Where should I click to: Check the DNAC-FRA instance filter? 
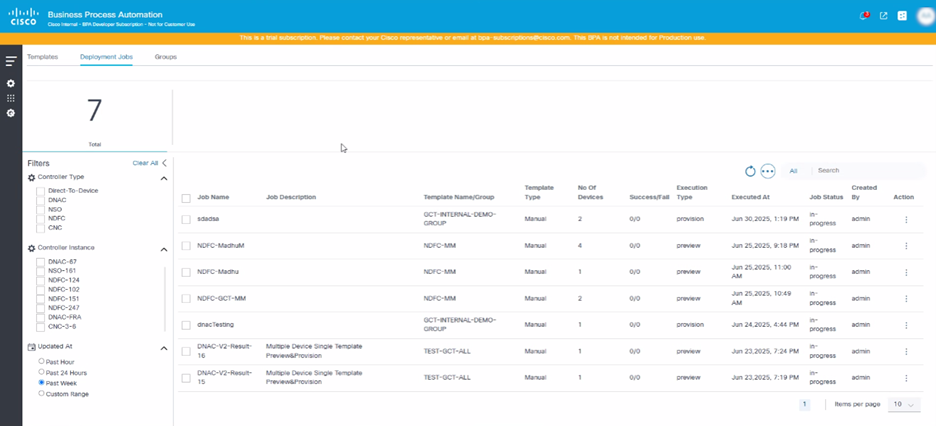[x=41, y=317]
